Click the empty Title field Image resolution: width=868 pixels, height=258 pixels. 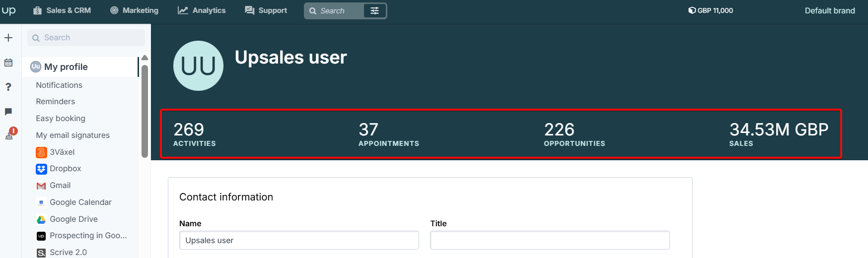coord(550,240)
